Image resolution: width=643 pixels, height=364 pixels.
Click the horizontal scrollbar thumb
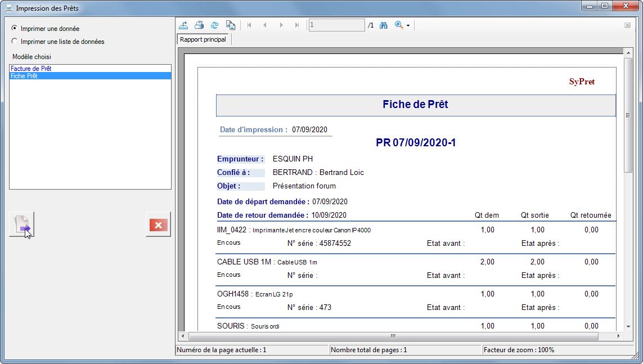393,336
